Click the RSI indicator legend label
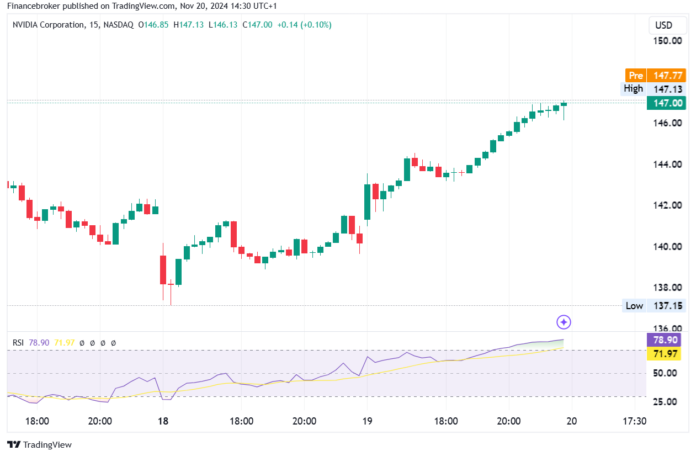The height and width of the screenshot is (450, 696). coord(18,343)
